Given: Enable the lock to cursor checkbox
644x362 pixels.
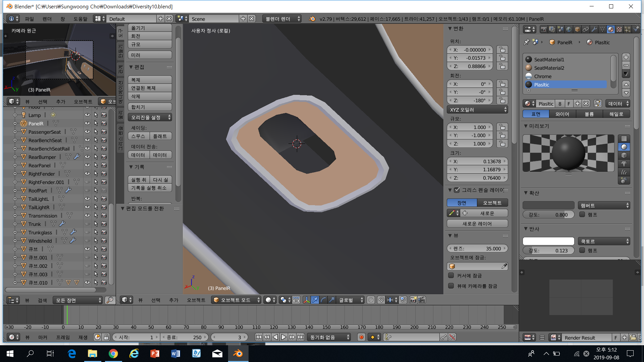Looking at the screenshot, I should pos(451,276).
